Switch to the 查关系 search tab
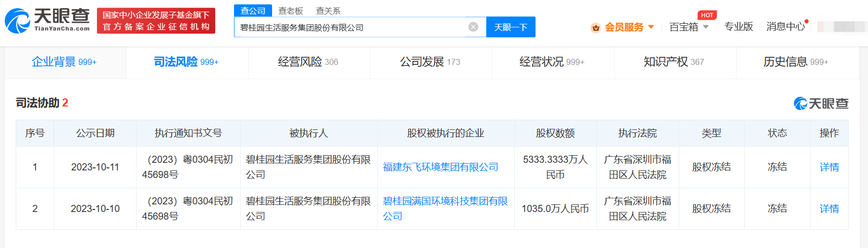This screenshot has height=248, width=868. [328, 11]
